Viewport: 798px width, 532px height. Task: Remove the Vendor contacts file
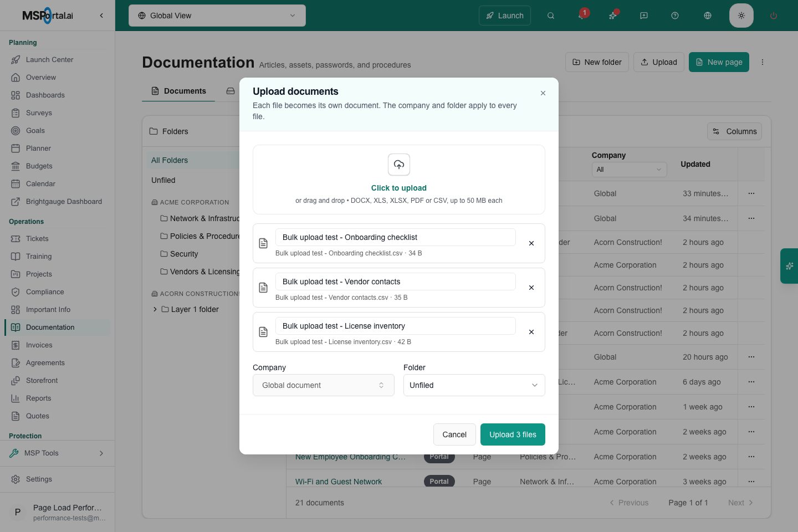pyautogui.click(x=531, y=288)
